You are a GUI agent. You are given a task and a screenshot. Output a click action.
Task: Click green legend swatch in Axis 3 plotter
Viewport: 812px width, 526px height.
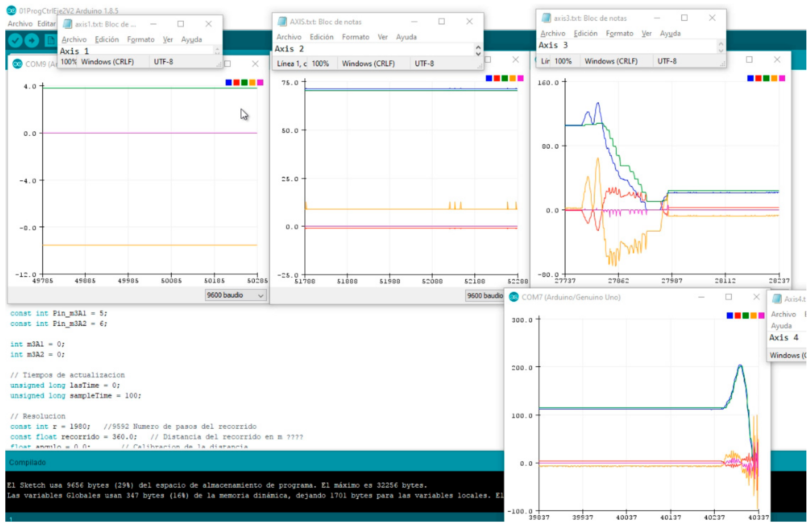[x=766, y=79]
